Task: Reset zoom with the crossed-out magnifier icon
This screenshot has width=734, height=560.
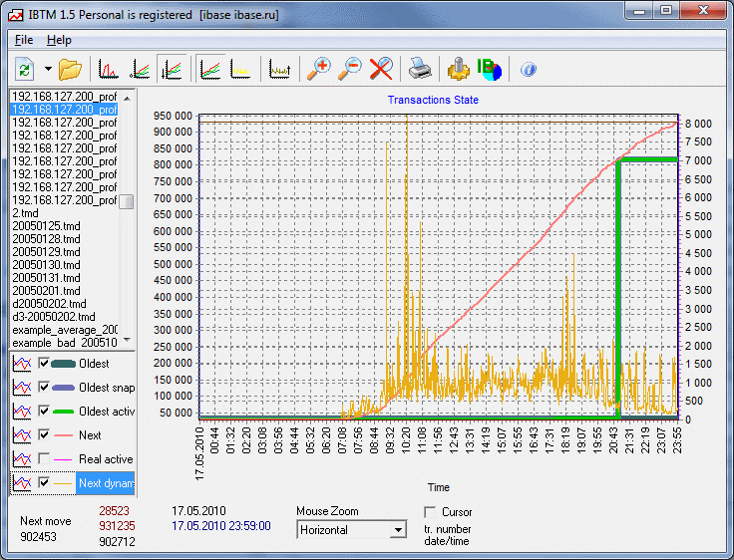Action: point(381,69)
